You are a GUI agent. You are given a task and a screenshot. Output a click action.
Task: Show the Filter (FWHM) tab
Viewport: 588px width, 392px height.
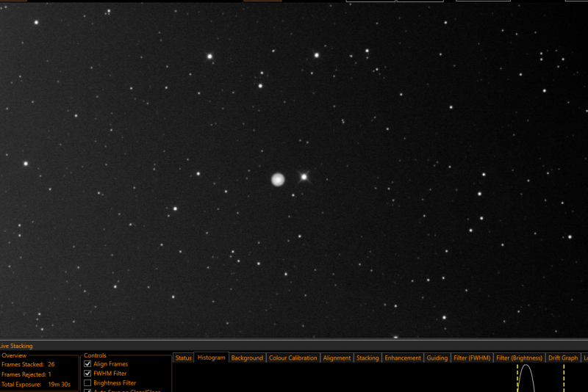[472, 358]
